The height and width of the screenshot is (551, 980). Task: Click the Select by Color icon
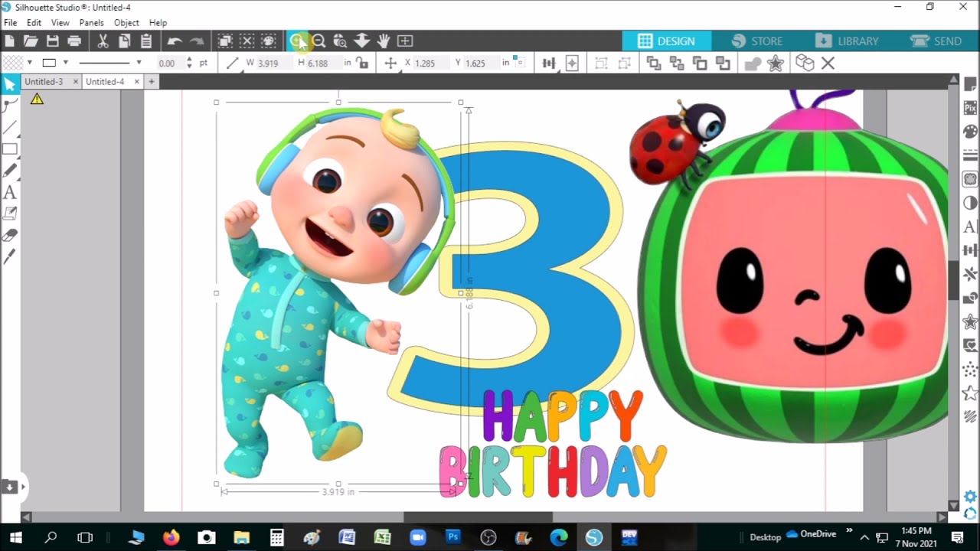pos(269,41)
